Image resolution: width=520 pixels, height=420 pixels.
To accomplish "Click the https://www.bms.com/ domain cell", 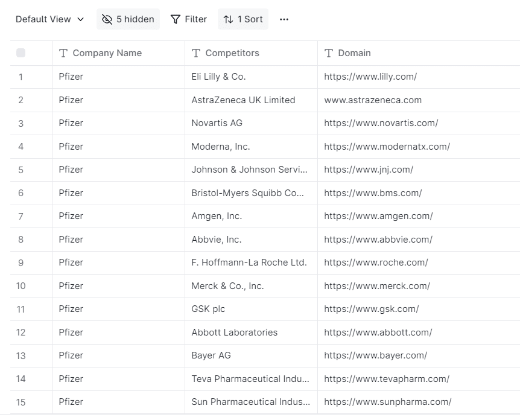I will pos(419,193).
